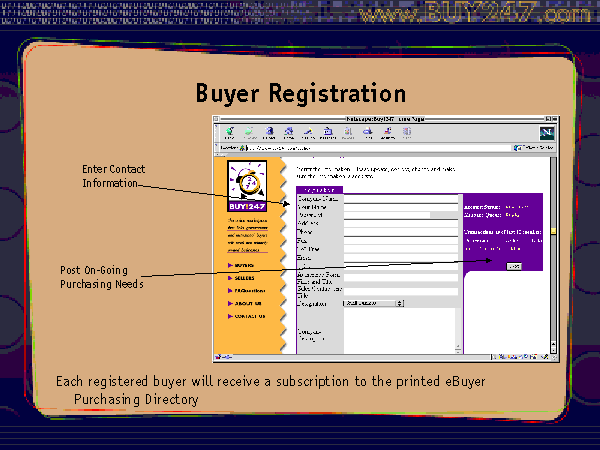Image resolution: width=600 pixels, height=450 pixels.
Task: Open the FAQuestions navigation link
Action: pyautogui.click(x=246, y=291)
